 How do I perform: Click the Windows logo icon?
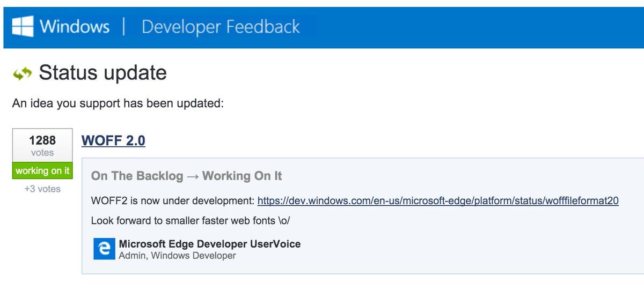23,26
